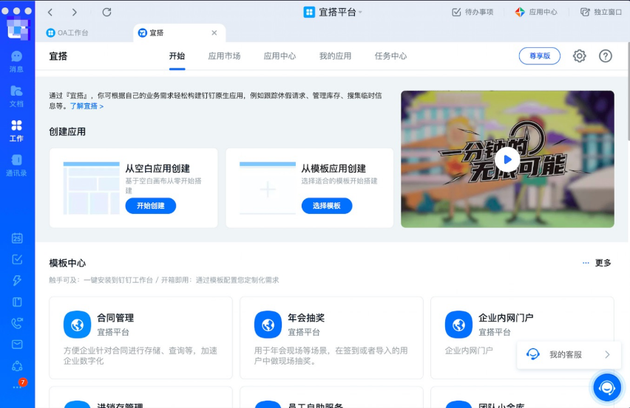Open the calendar icon in sidebar
This screenshot has width=630, height=408.
pyautogui.click(x=17, y=238)
